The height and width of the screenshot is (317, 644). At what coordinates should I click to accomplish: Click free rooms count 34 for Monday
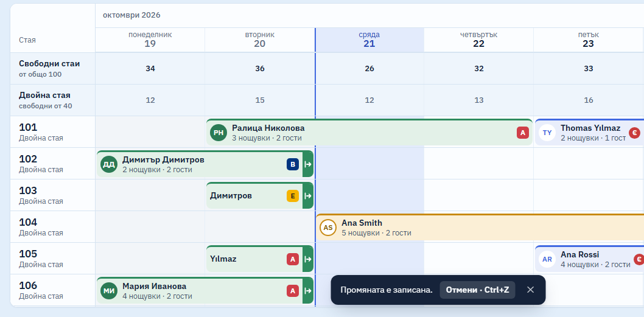pyautogui.click(x=150, y=69)
